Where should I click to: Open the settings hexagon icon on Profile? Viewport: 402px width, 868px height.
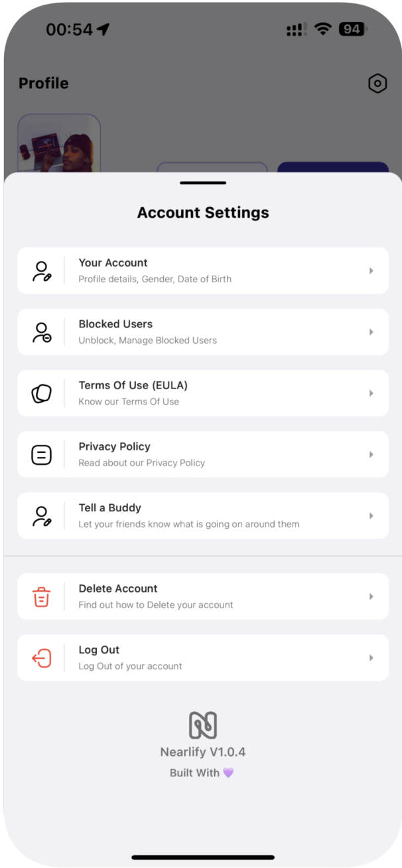click(x=377, y=84)
